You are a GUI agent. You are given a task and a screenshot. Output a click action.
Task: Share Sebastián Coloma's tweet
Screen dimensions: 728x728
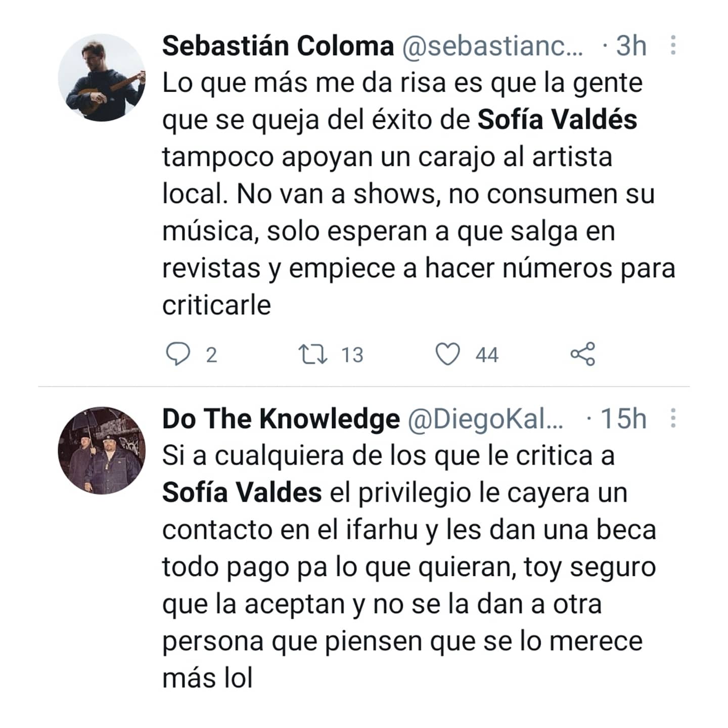tap(583, 354)
